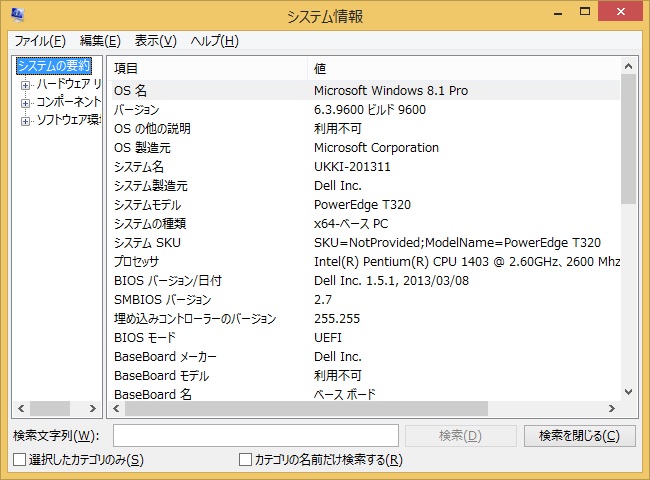Select the システムモデル row
650x480 pixels.
(366, 205)
